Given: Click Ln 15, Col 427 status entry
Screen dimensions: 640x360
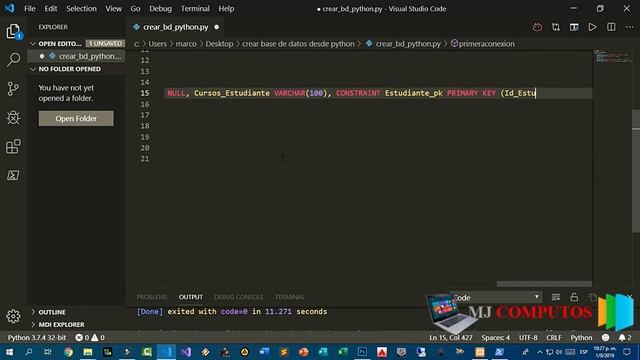Looking at the screenshot, I should 451,338.
